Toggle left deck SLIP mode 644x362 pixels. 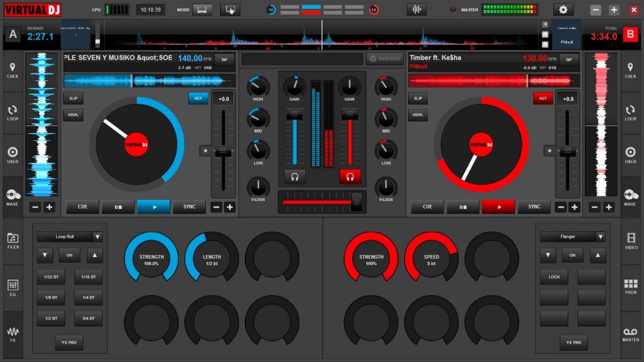74,99
